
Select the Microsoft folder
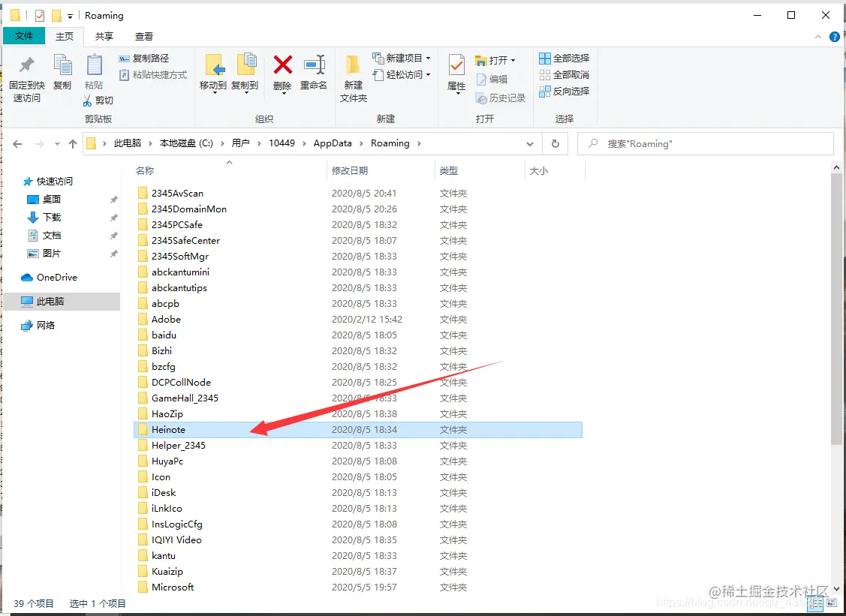[x=358, y=587]
